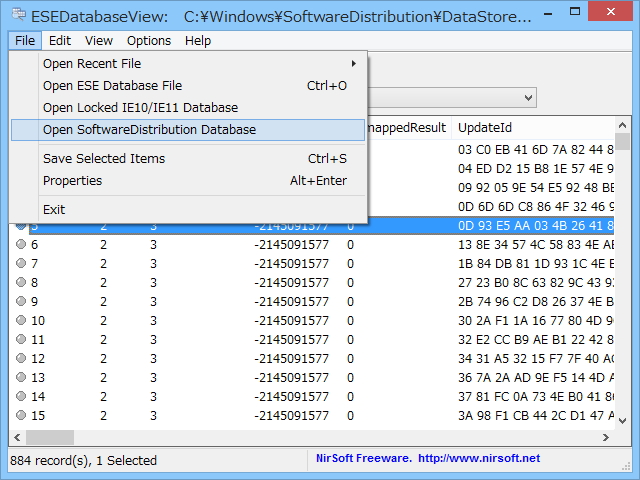640x480 pixels.
Task: Click the UpdateId column header
Action: (533, 128)
